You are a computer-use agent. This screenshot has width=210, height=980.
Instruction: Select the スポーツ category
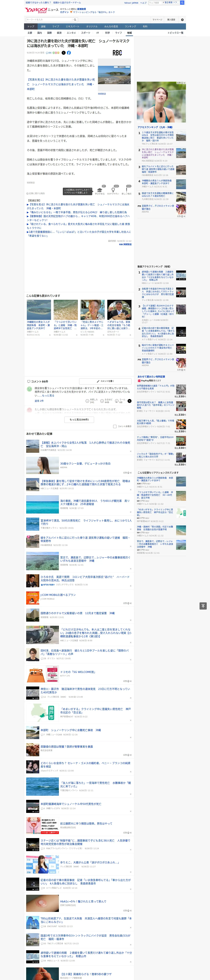(x=86, y=33)
